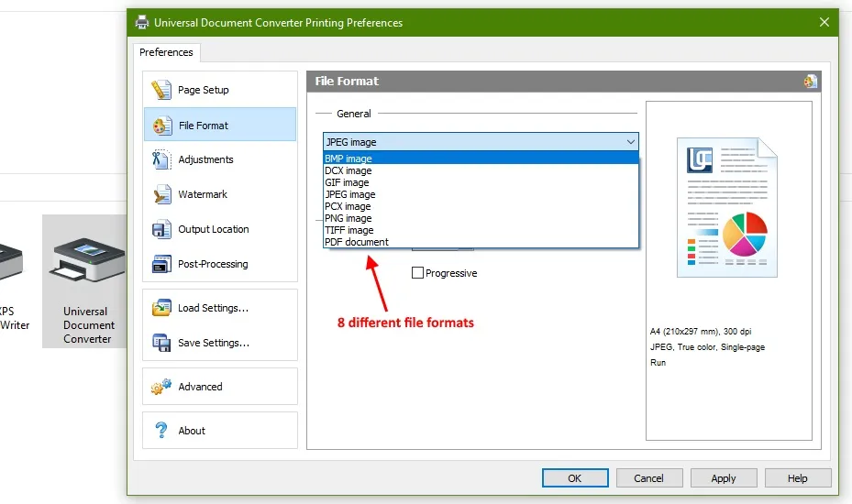This screenshot has width=852, height=504.
Task: Open the Adjustments section
Action: point(220,159)
